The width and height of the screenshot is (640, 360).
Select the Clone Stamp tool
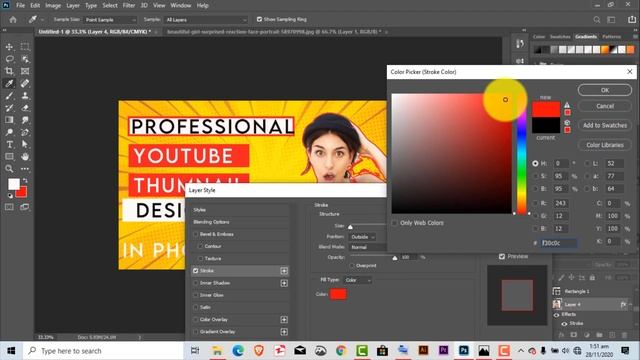25,96
